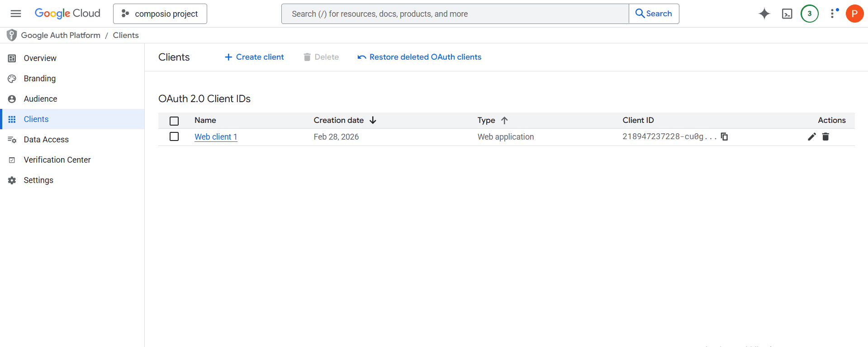868x347 pixels.
Task: Click the 'Web application' type cell
Action: click(x=506, y=137)
